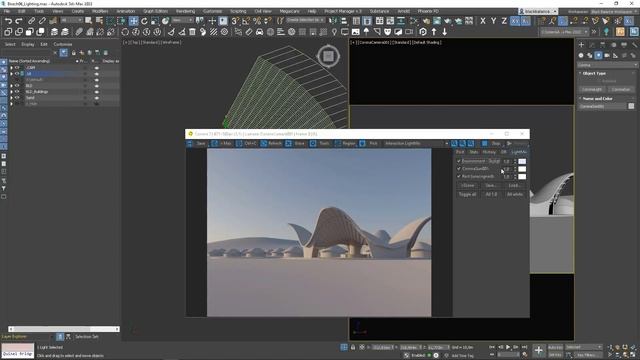Activate the Select and Rotate tool
The image size is (640, 360).
[144, 21]
